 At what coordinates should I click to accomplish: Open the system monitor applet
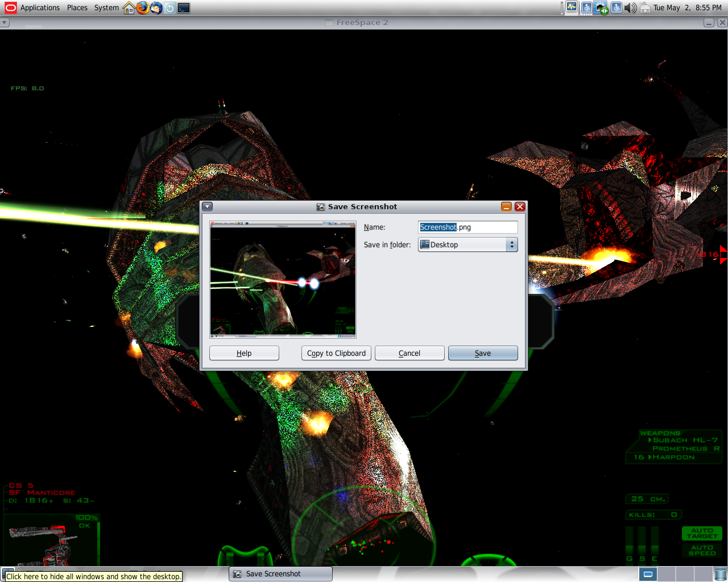click(572, 7)
